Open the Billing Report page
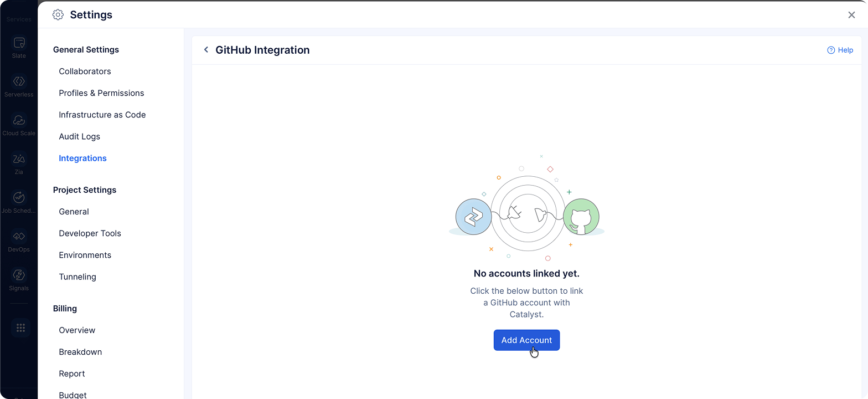 (72, 374)
